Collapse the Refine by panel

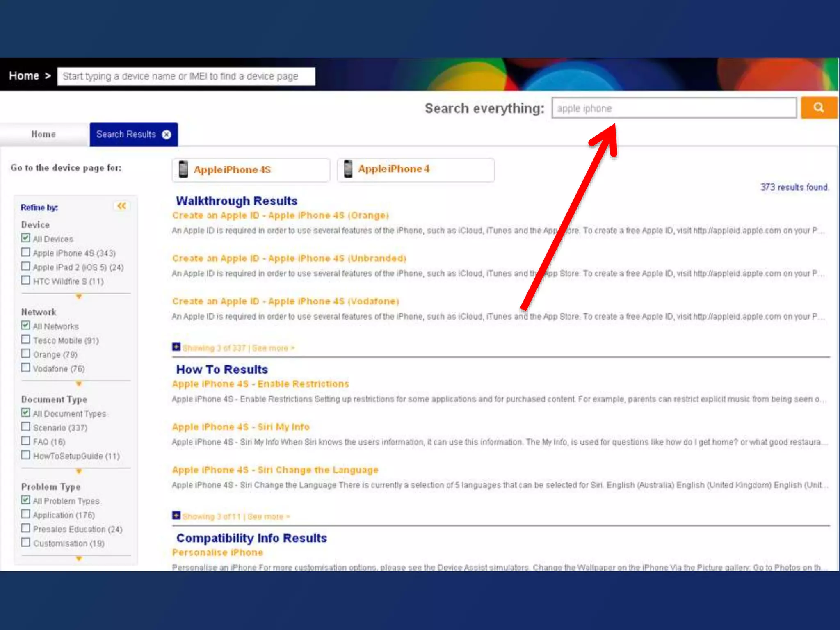(121, 206)
